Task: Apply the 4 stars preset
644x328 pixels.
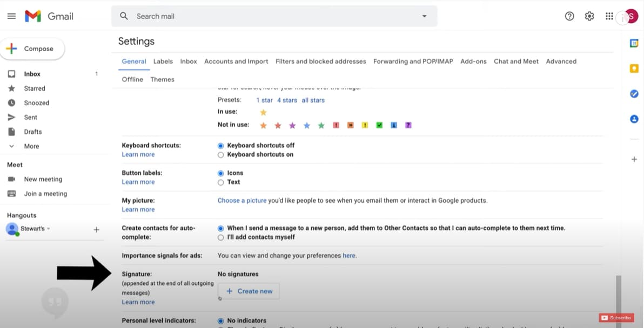Action: pos(287,100)
